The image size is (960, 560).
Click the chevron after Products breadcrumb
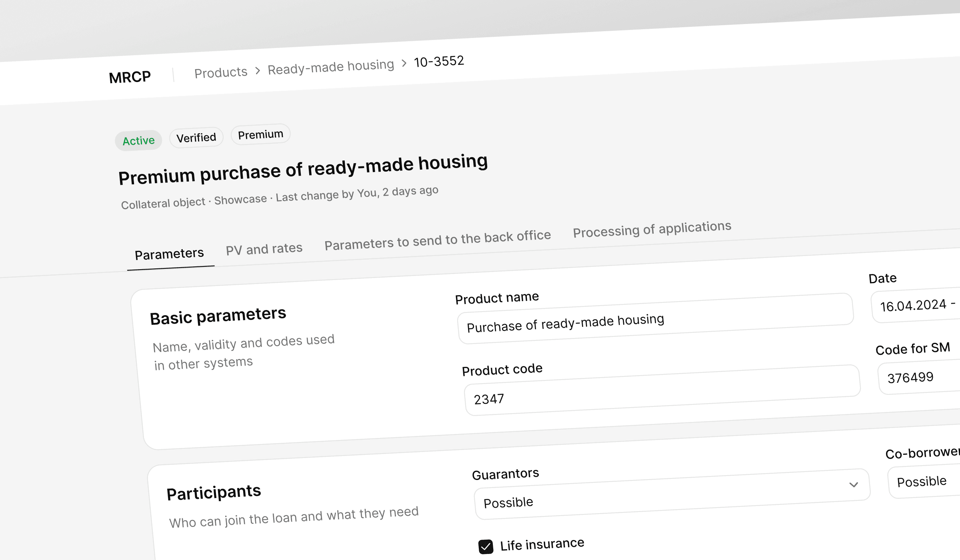point(258,71)
